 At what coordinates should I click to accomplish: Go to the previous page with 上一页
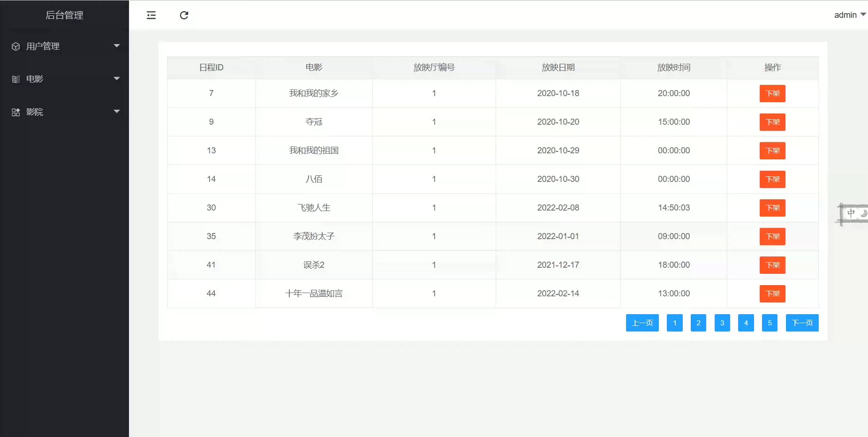pos(642,323)
